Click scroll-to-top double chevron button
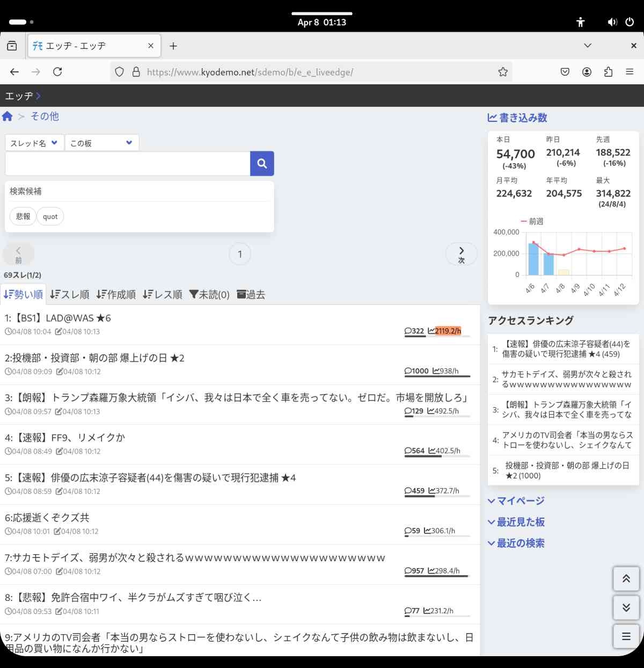 (x=626, y=579)
